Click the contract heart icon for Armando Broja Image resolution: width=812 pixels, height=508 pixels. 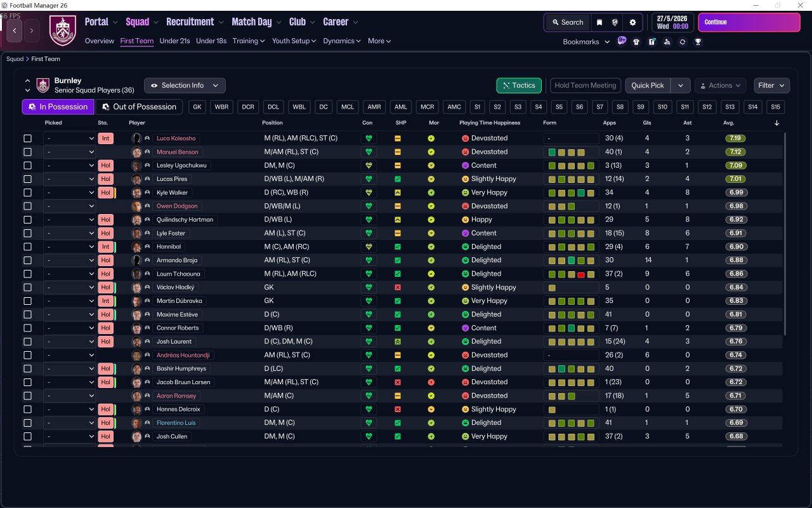click(368, 260)
